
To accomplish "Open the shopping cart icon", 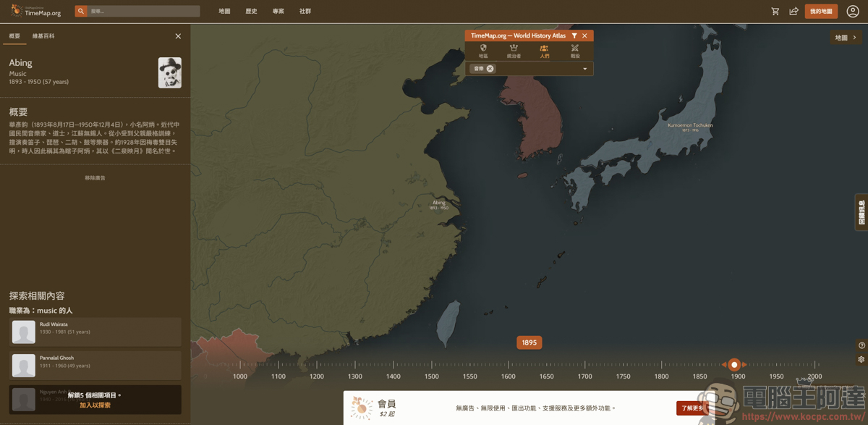I will tap(775, 12).
